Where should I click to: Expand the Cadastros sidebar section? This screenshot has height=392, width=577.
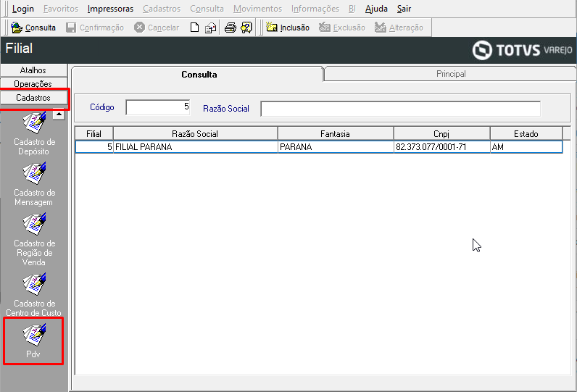tap(34, 98)
